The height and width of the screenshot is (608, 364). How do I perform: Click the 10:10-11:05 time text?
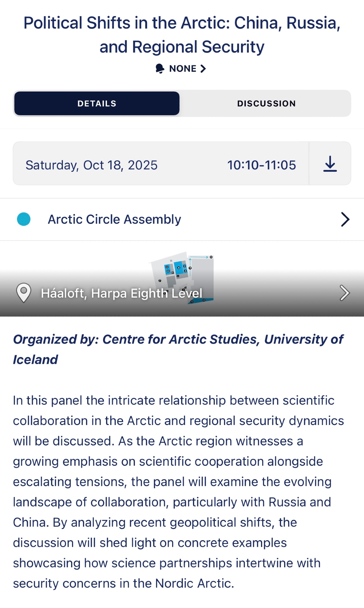point(261,165)
